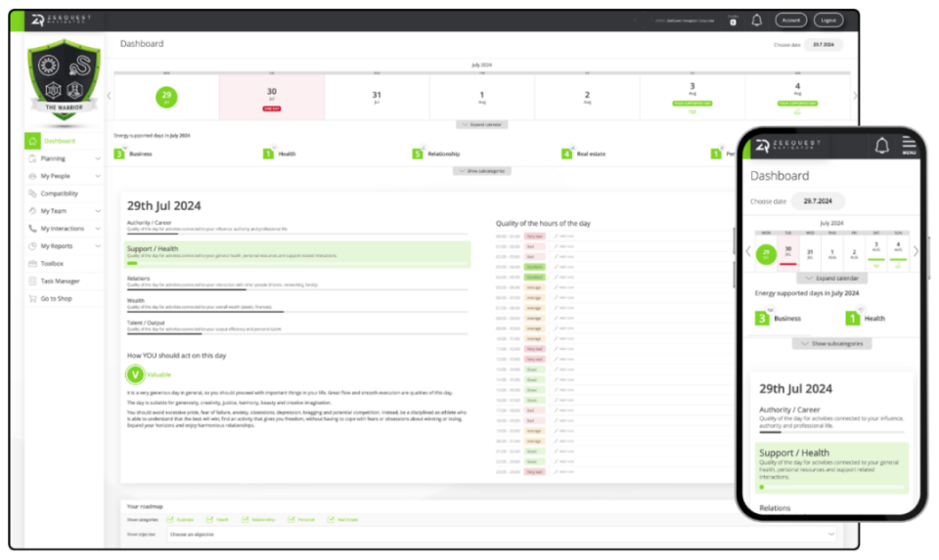Expand the Planning sidebar submenu
The image size is (939, 560).
(98, 158)
